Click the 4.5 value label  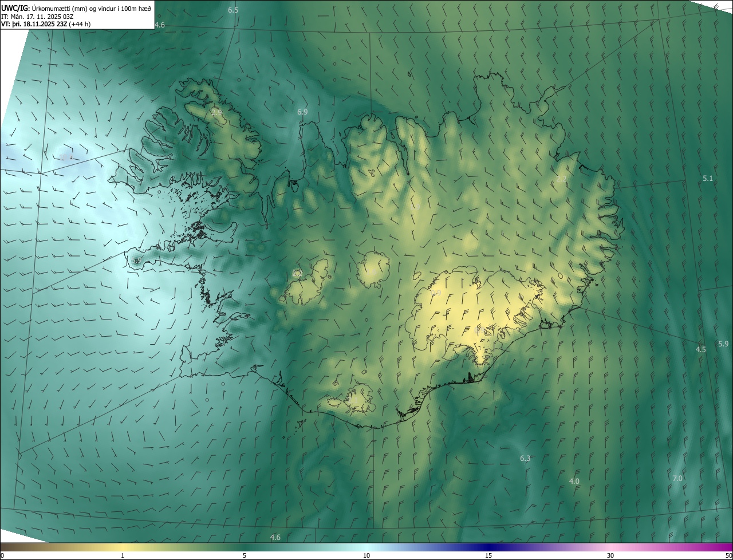click(701, 349)
